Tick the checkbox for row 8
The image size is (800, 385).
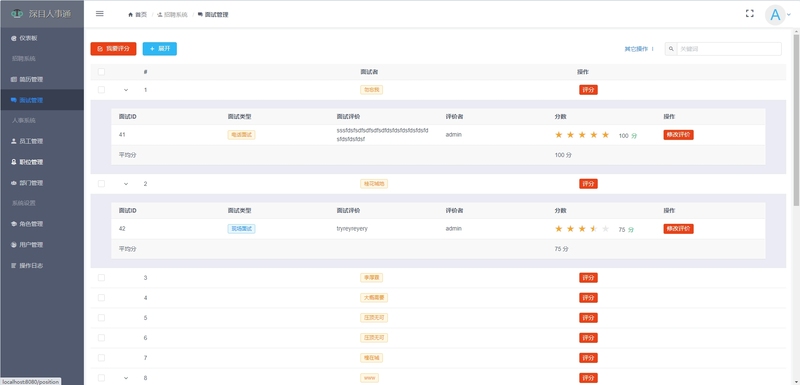pyautogui.click(x=101, y=378)
